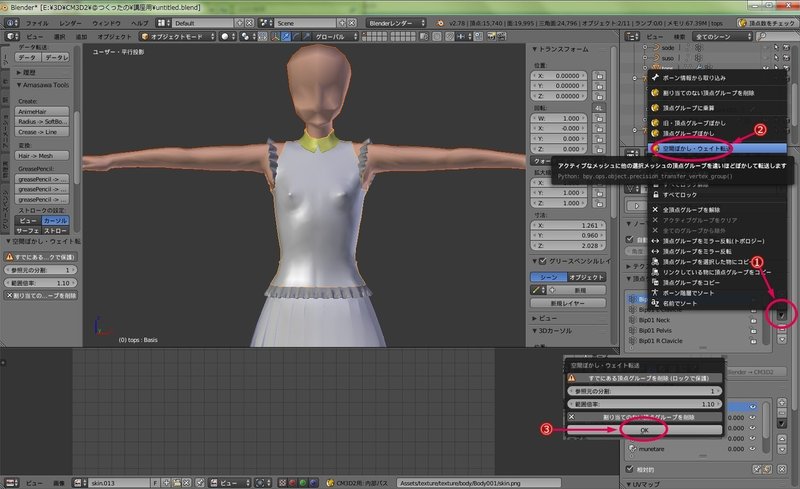Select the カーソル stroke placement option
Image resolution: width=800 pixels, height=489 pixels.
(55, 221)
